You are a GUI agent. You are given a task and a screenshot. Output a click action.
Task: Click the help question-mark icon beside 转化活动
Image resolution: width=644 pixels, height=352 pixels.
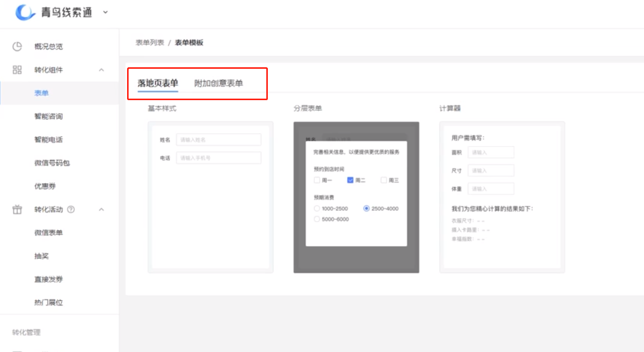point(71,209)
